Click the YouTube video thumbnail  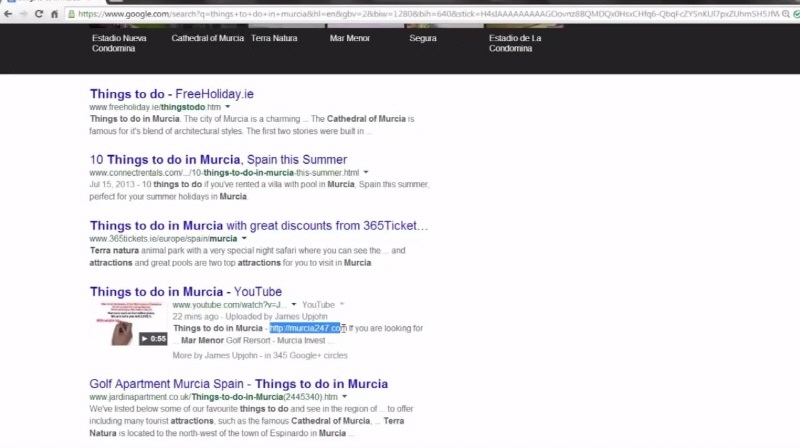point(129,323)
